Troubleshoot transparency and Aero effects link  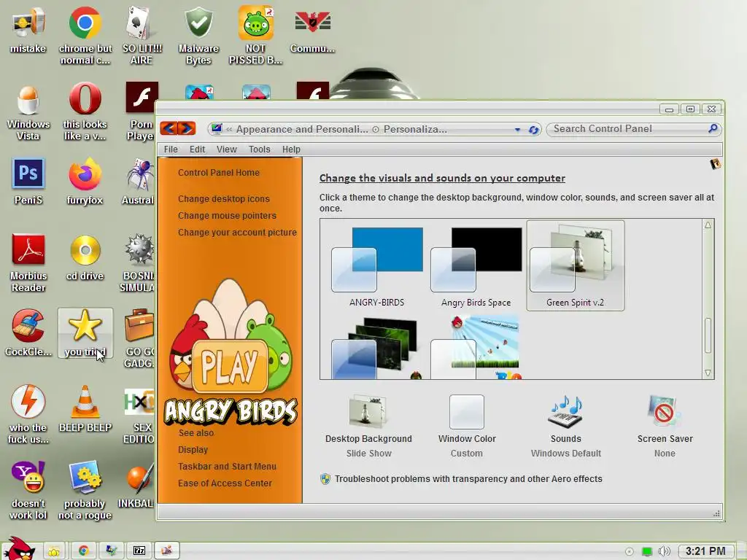point(468,478)
